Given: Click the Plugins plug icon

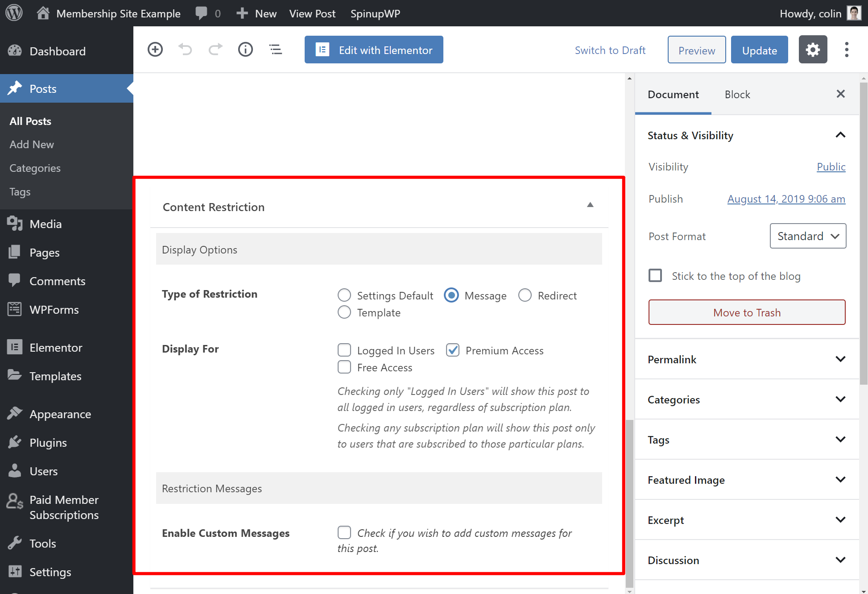Looking at the screenshot, I should 15,442.
